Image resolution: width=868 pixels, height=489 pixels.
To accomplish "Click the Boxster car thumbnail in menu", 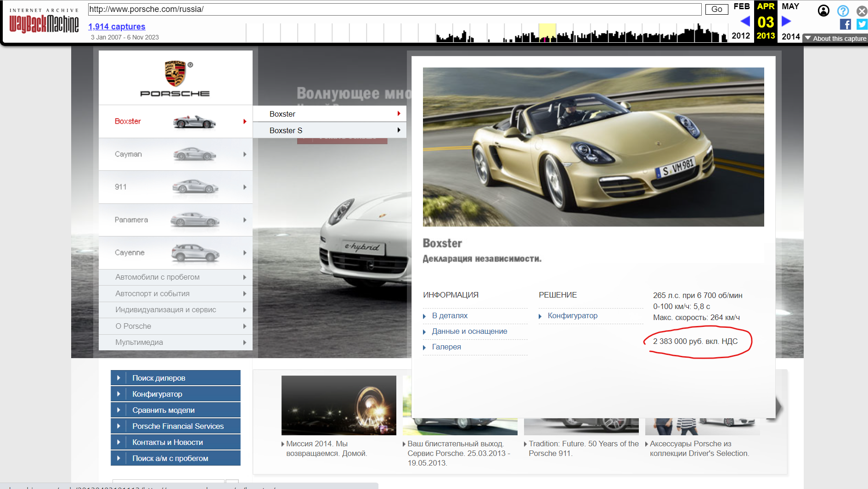I will 194,122.
